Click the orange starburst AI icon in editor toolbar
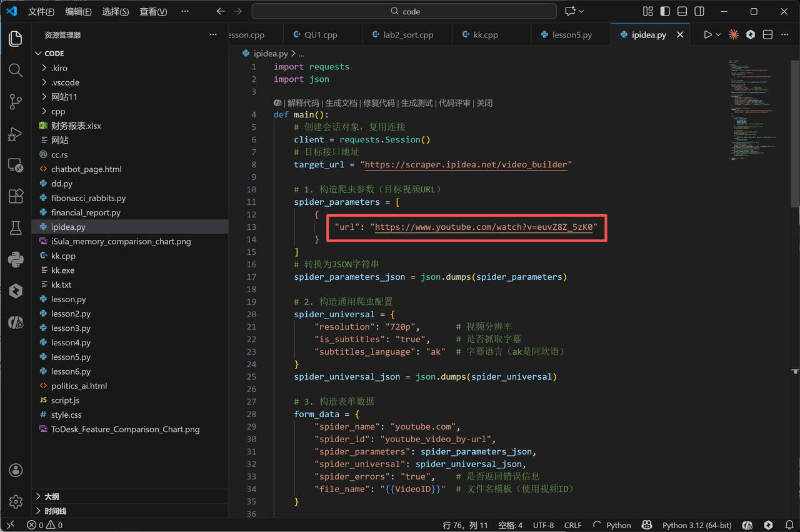The width and height of the screenshot is (800, 532). tap(734, 35)
